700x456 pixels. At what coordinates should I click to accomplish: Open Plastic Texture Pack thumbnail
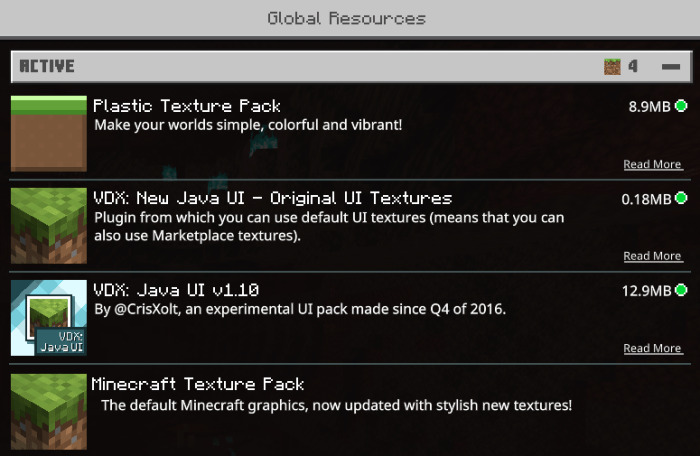49,134
